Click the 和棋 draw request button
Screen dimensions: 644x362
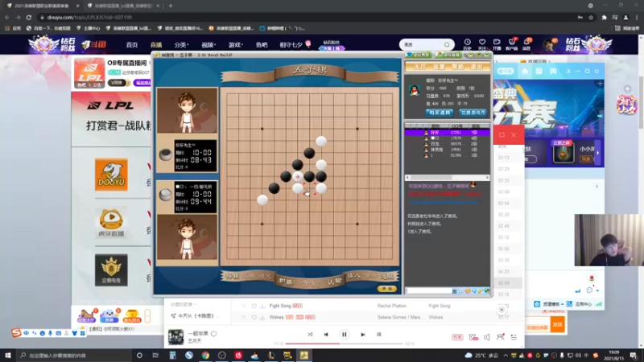(285, 281)
